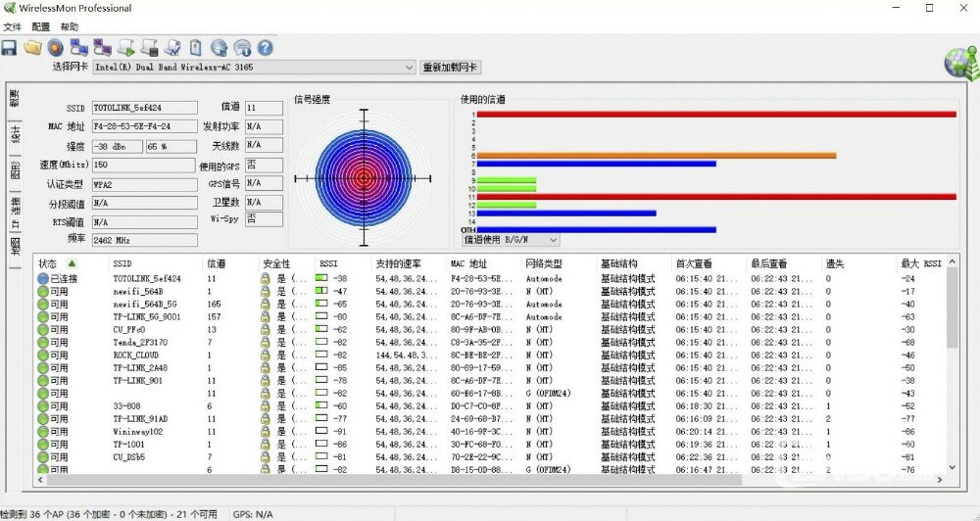
Task: Click the list's scroll down arrow
Action: [952, 467]
